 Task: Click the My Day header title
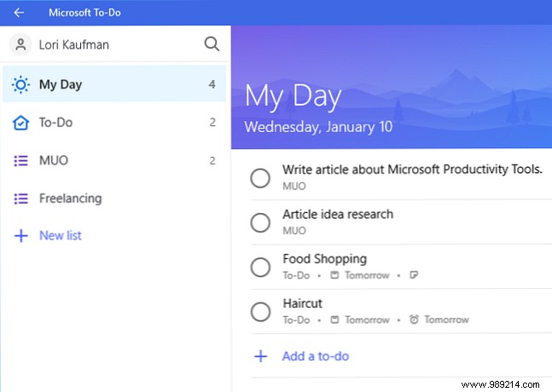coord(293,95)
